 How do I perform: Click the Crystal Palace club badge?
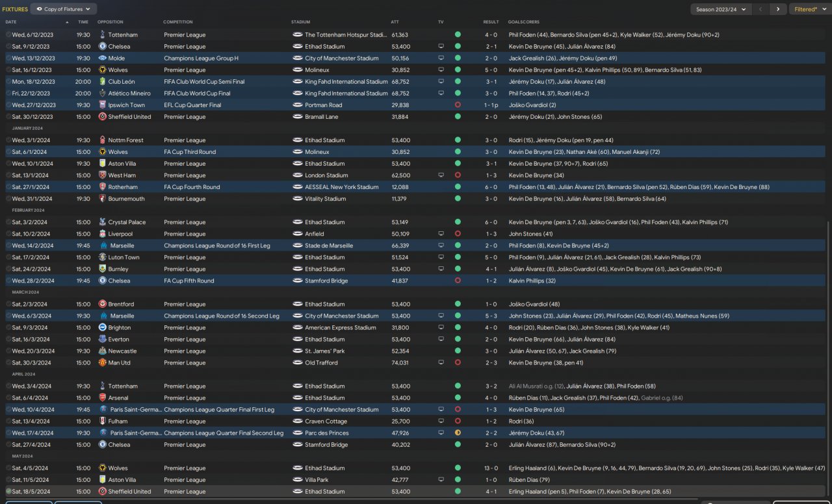point(102,222)
